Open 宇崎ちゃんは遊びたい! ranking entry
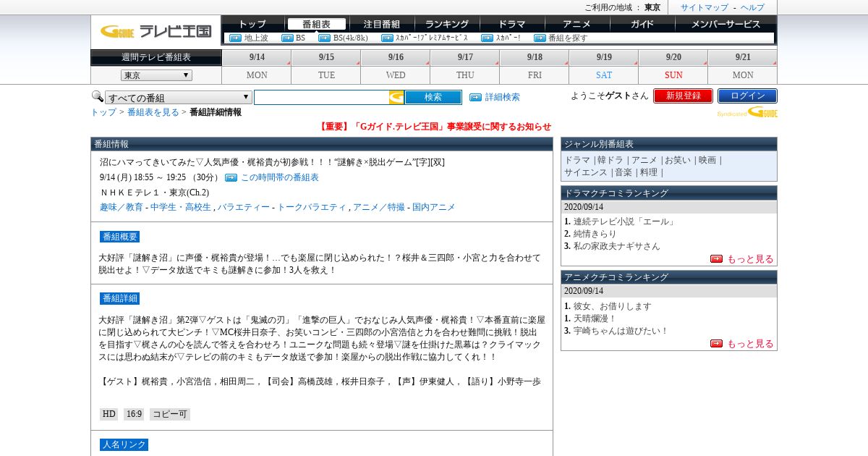The width and height of the screenshot is (868, 456). pos(621,331)
